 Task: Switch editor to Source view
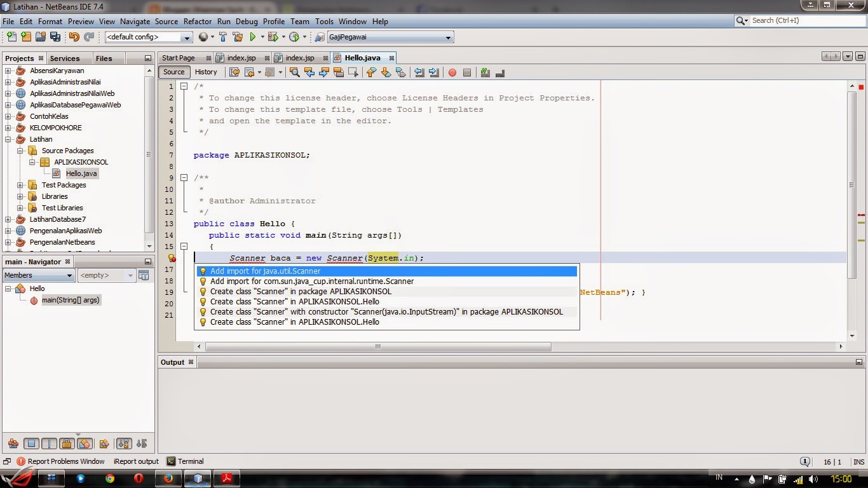173,72
